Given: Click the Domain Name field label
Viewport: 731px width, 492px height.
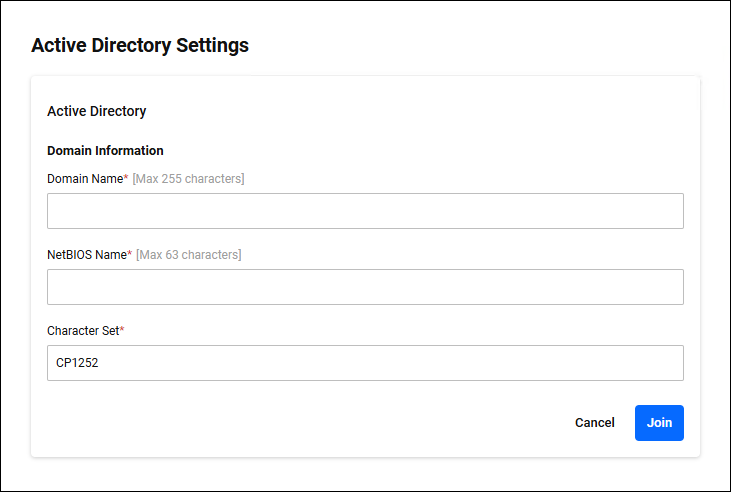Looking at the screenshot, I should point(85,179).
